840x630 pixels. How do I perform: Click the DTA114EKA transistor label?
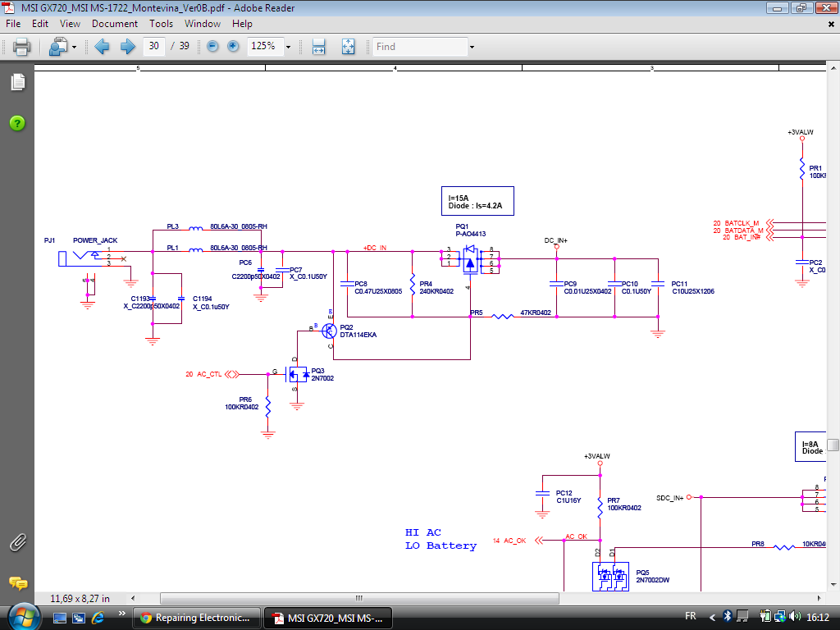358,335
